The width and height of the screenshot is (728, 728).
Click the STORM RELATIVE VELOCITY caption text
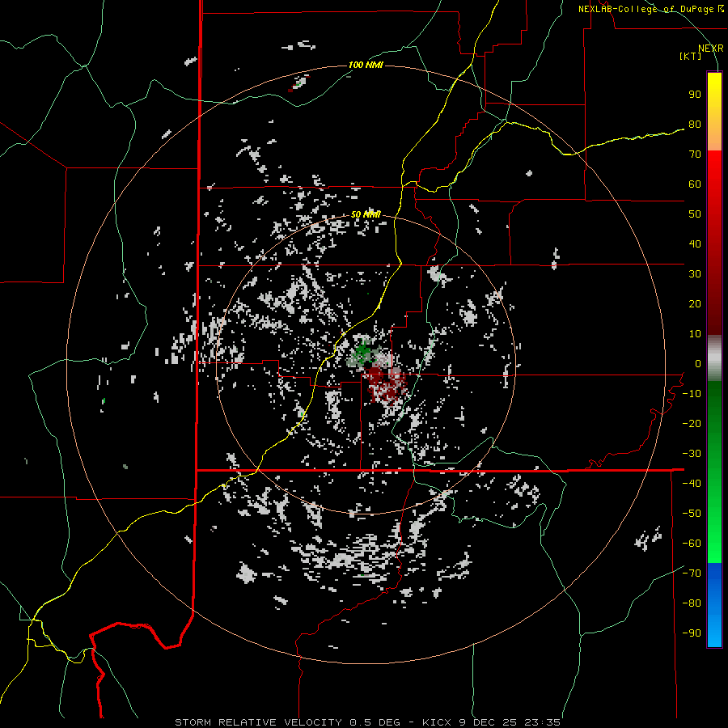pos(258,722)
